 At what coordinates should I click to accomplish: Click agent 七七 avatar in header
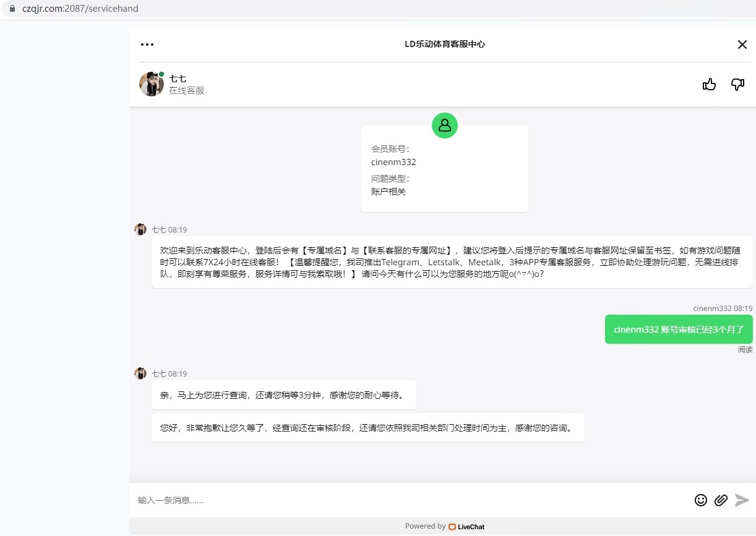pos(151,84)
